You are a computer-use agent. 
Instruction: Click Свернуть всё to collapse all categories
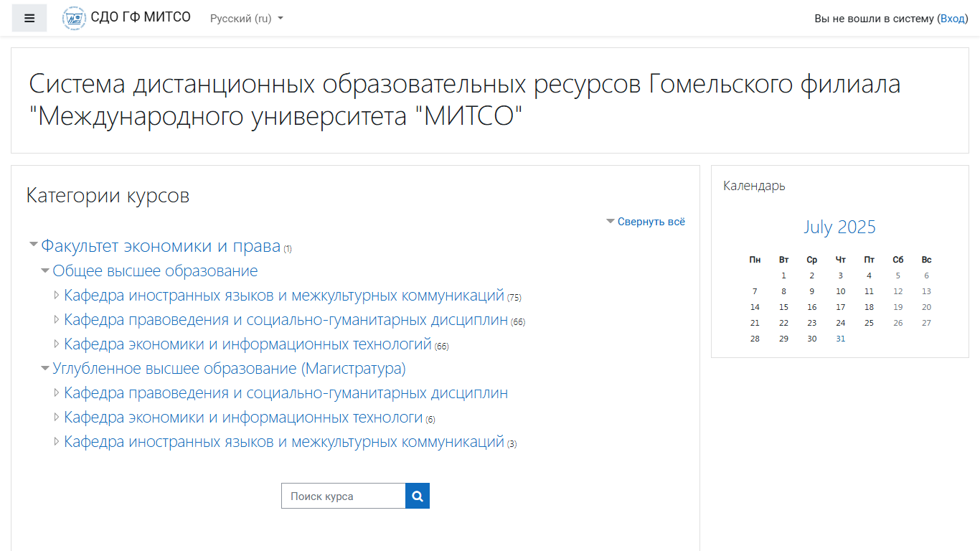pos(651,222)
